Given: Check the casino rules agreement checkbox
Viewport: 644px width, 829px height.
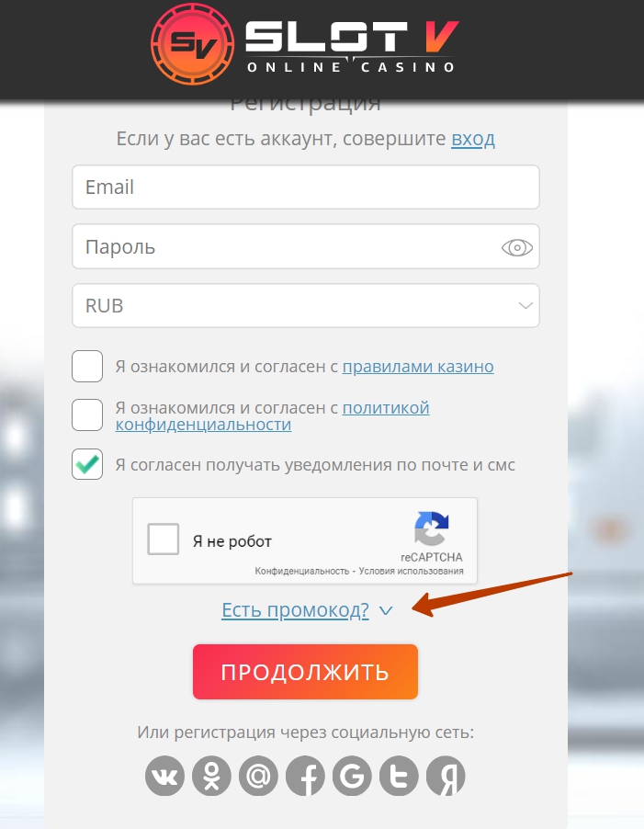Looking at the screenshot, I should click(87, 366).
